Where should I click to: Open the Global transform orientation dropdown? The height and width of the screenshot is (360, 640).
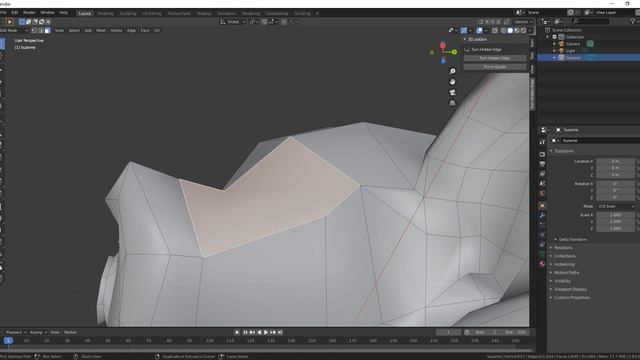[x=233, y=22]
